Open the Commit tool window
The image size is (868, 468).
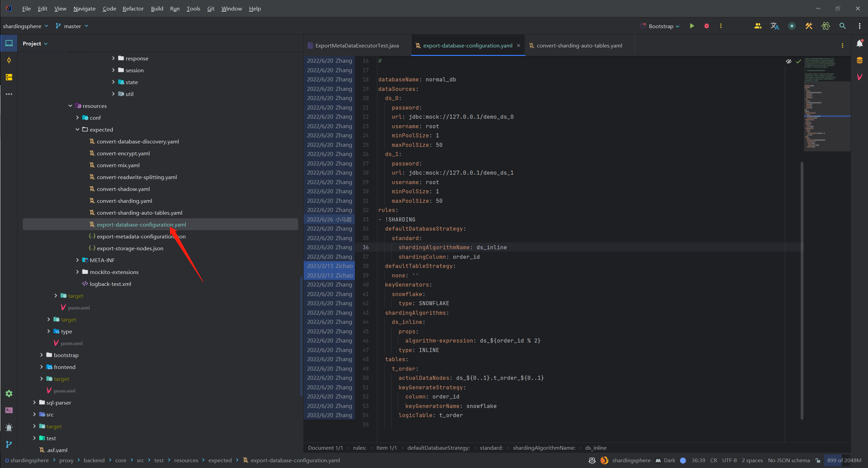[9, 60]
